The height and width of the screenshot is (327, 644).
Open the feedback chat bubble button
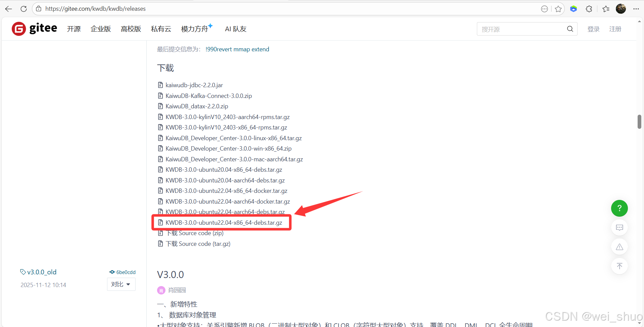click(x=619, y=228)
